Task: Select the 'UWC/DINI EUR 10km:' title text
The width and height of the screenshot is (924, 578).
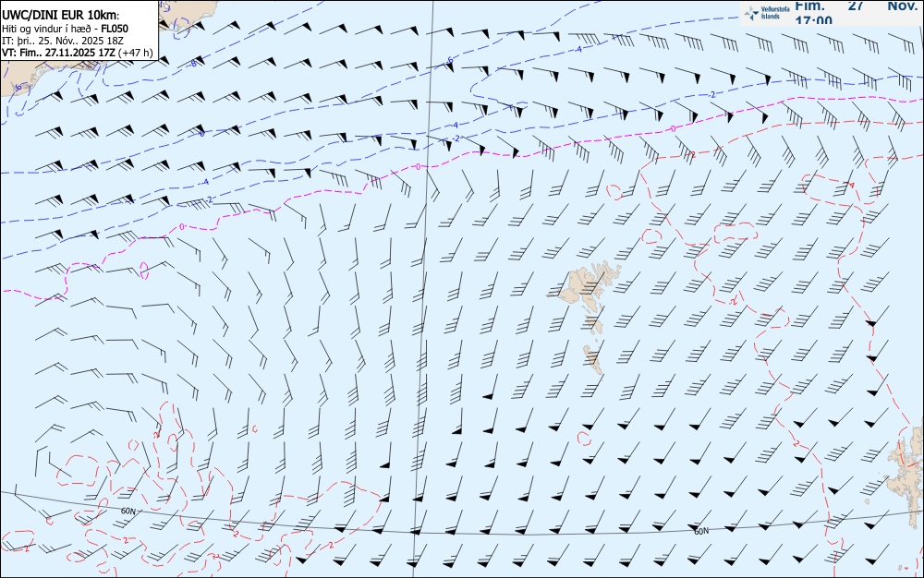Action: [x=60, y=16]
